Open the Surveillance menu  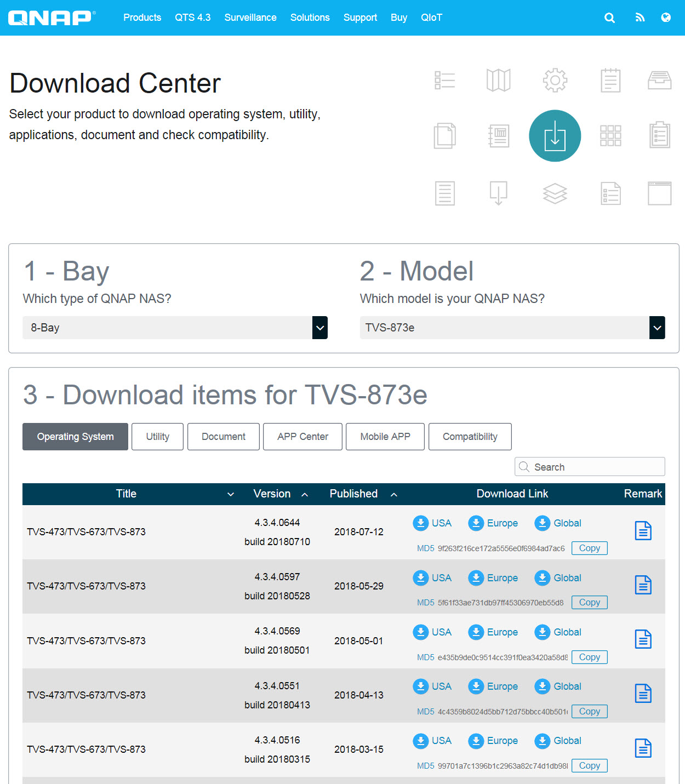pyautogui.click(x=250, y=18)
